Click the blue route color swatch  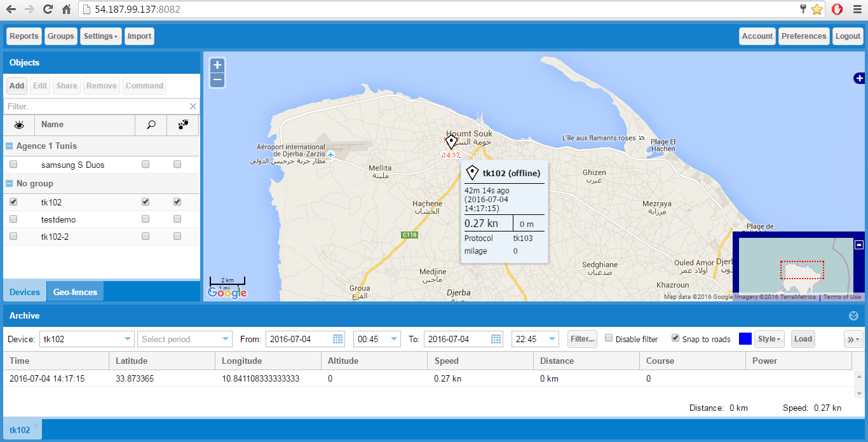(x=745, y=339)
